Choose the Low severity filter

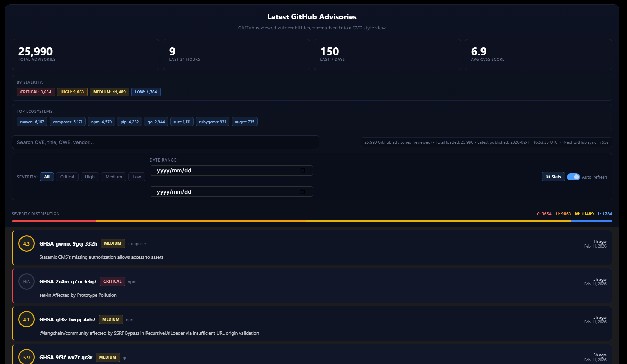tap(137, 177)
